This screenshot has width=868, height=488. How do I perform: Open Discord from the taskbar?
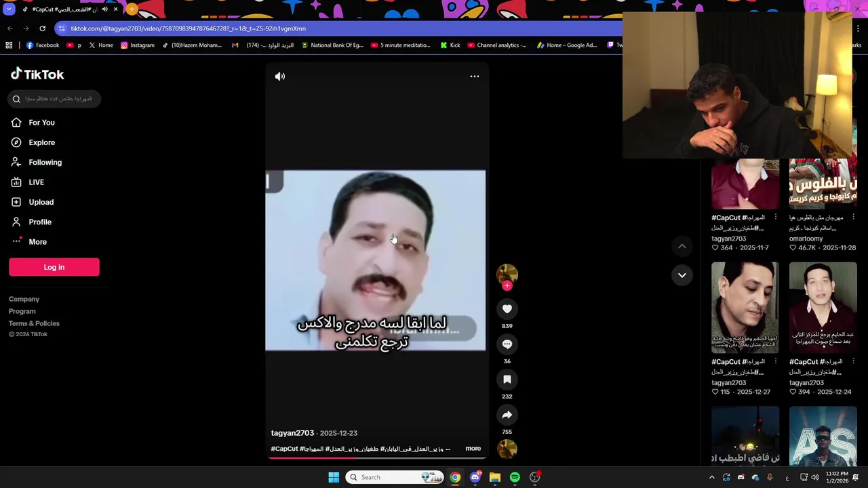(475, 477)
